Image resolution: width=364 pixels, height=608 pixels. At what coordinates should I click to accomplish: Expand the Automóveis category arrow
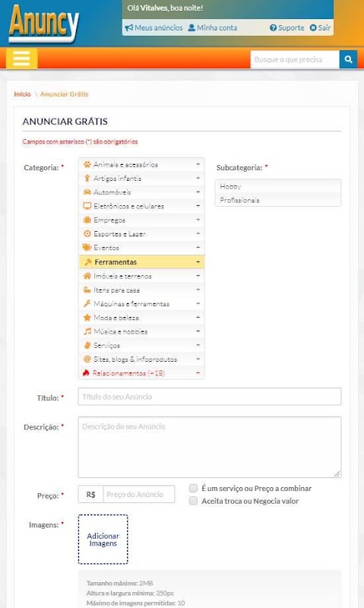(x=198, y=192)
